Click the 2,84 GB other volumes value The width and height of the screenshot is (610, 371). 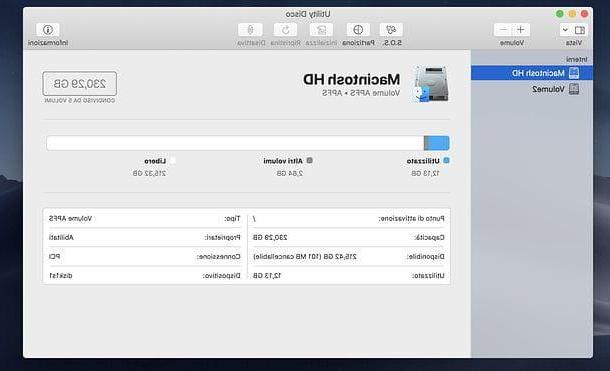(x=289, y=173)
